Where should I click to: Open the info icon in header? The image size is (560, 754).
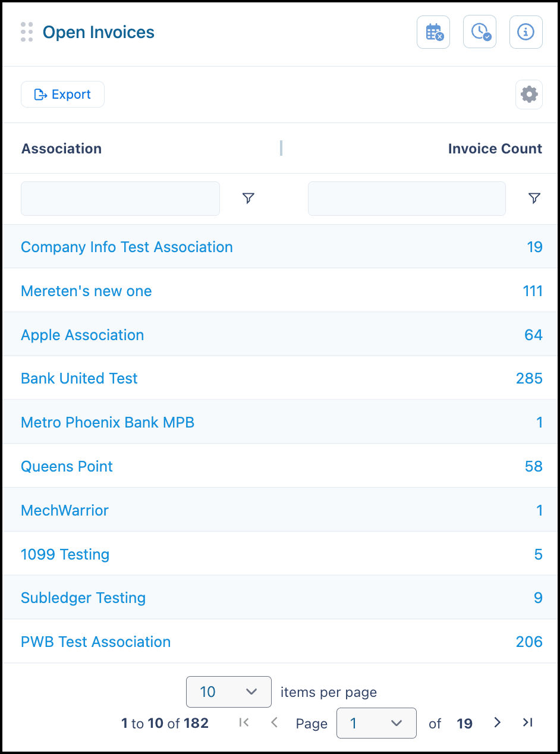(526, 32)
